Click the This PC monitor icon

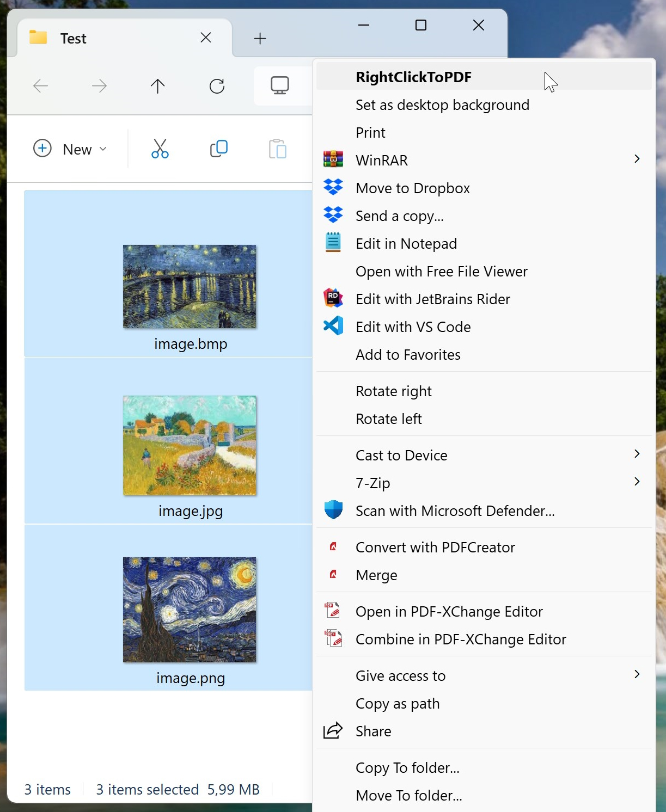coord(280,85)
